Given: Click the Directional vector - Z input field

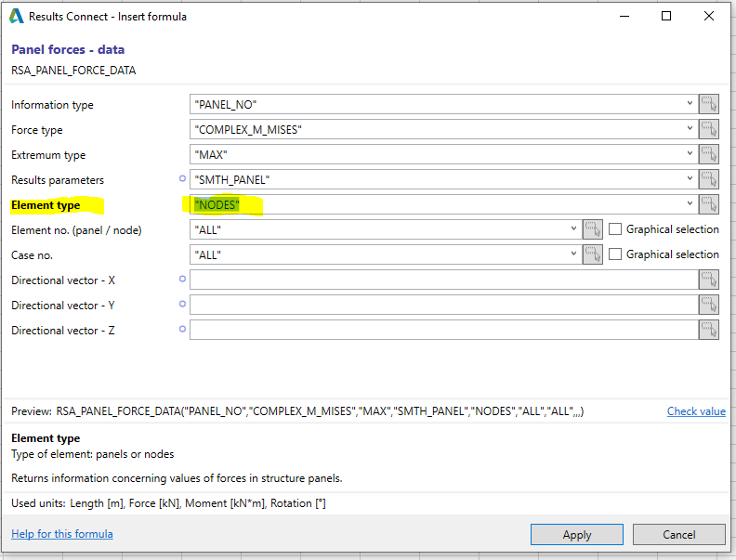Looking at the screenshot, I should click(x=444, y=331).
